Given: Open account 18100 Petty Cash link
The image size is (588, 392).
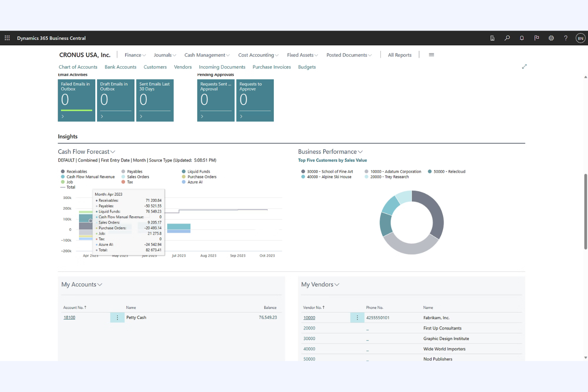Looking at the screenshot, I should click(69, 317).
